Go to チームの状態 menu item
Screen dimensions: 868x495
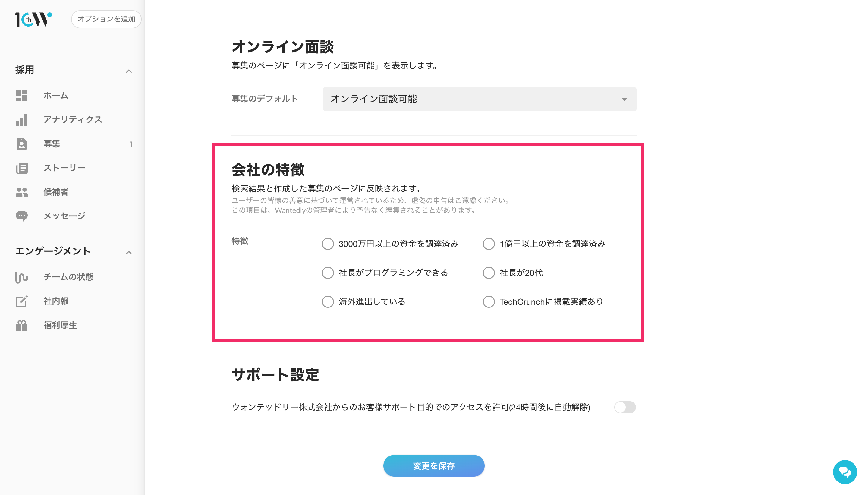68,277
